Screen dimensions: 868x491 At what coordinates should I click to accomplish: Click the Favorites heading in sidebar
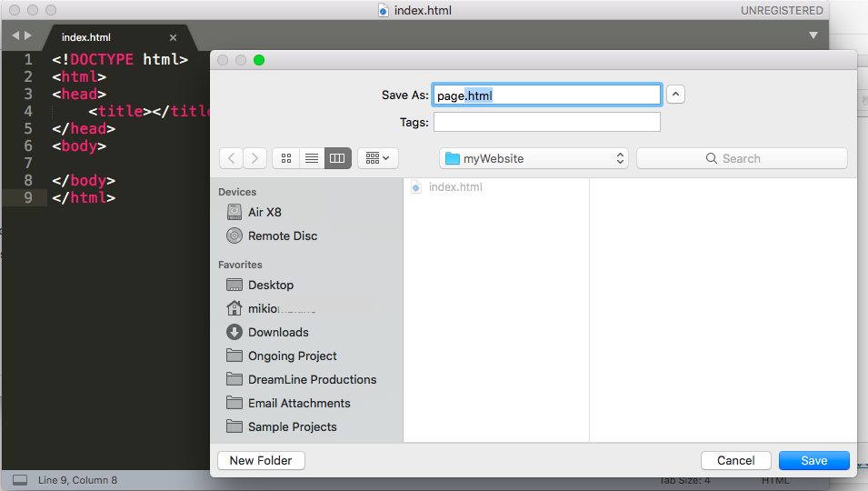point(240,265)
